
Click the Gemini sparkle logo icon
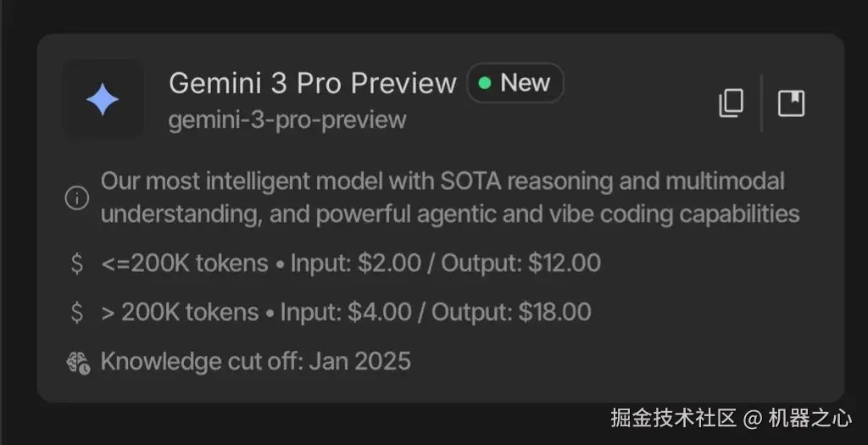point(103,100)
